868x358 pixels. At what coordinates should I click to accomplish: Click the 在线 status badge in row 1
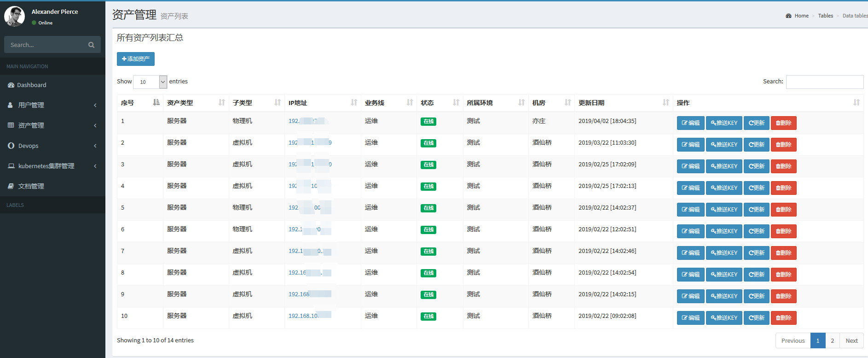point(428,122)
